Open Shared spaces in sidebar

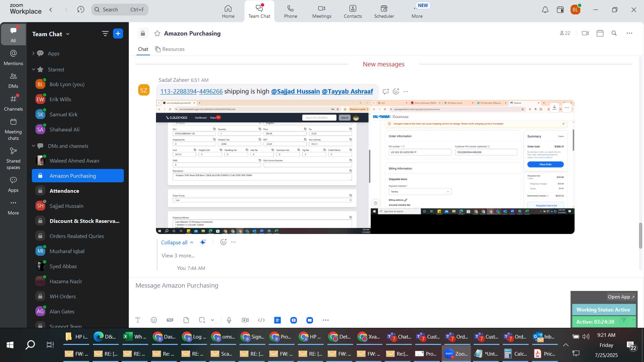[x=13, y=159]
